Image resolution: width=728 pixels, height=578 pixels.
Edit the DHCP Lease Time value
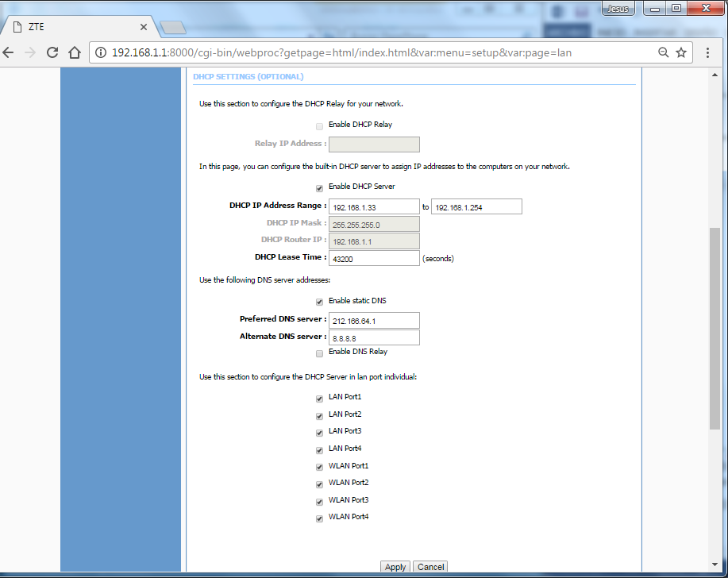point(374,258)
